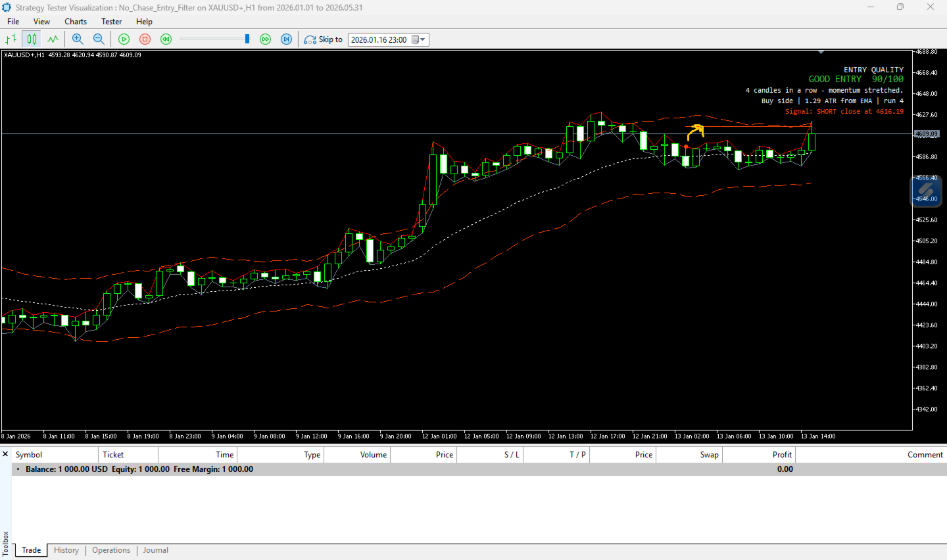
Task: Adjust the visualization speed slider handle
Action: 247,39
